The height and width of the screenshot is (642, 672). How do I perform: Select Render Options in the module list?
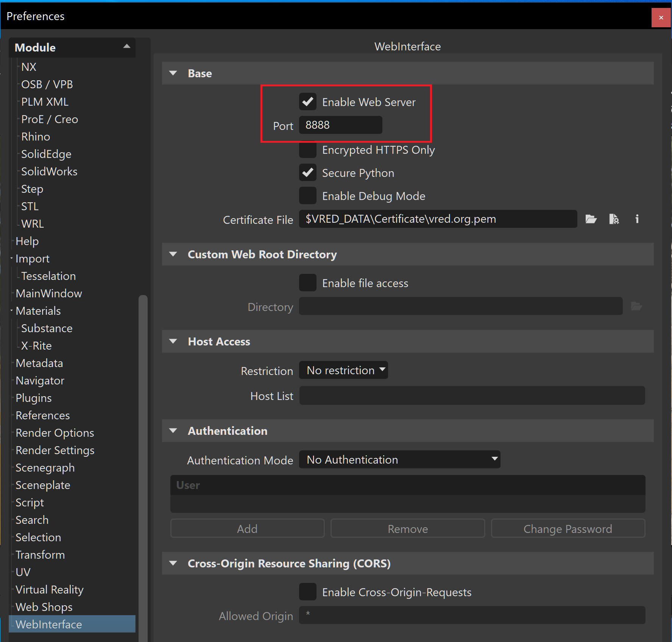click(55, 433)
